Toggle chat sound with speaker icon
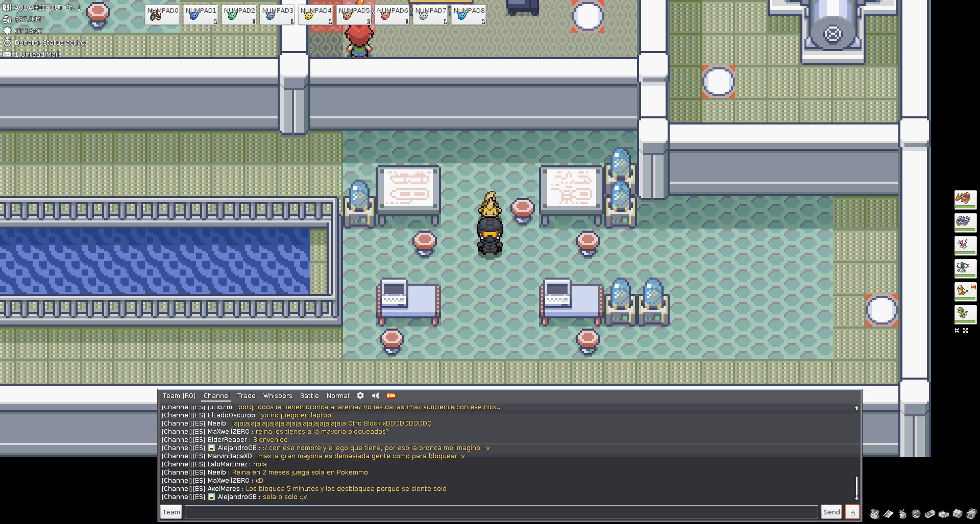Image resolution: width=980 pixels, height=524 pixels. (x=376, y=395)
